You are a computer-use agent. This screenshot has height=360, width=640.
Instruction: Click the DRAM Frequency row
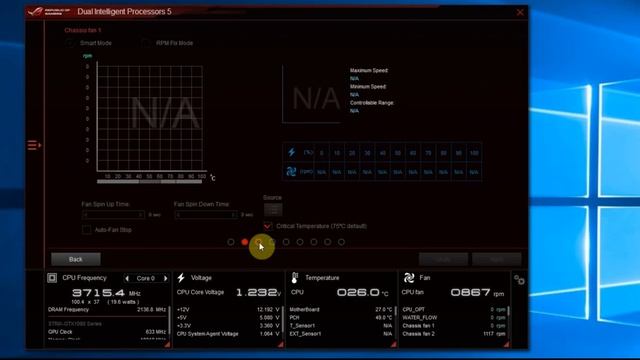click(107, 310)
